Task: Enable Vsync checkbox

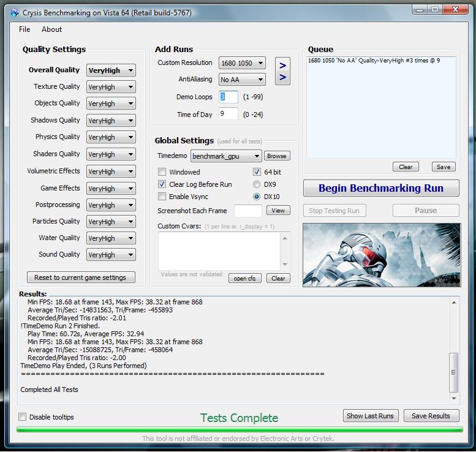Action: point(162,197)
